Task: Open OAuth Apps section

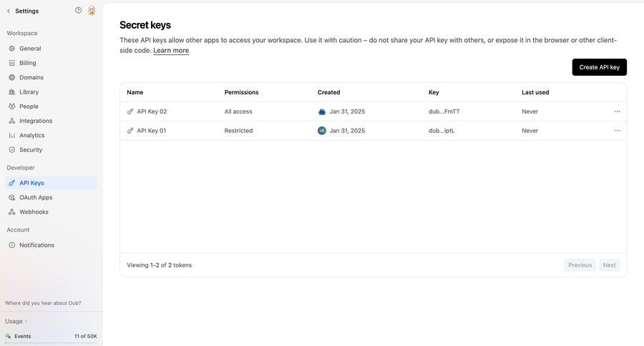Action: coord(36,197)
